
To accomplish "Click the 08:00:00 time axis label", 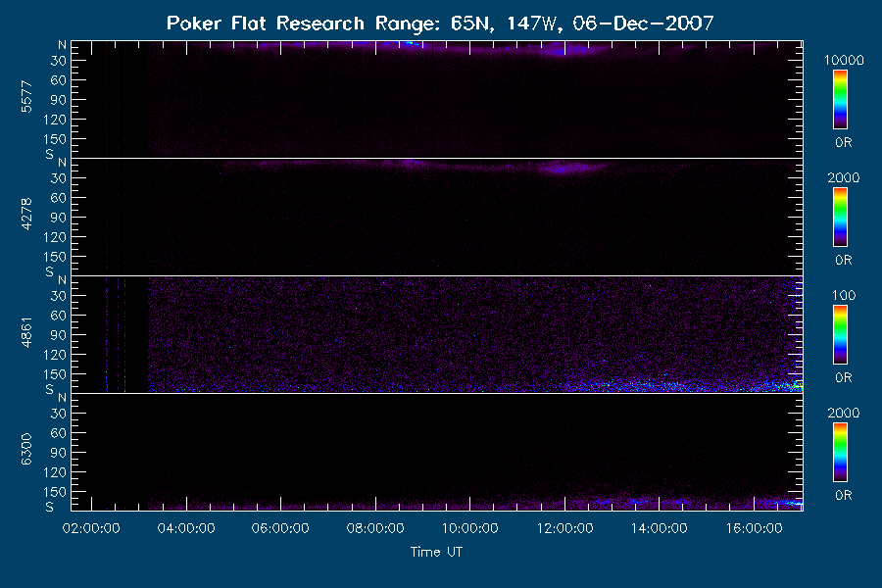I will (x=375, y=528).
